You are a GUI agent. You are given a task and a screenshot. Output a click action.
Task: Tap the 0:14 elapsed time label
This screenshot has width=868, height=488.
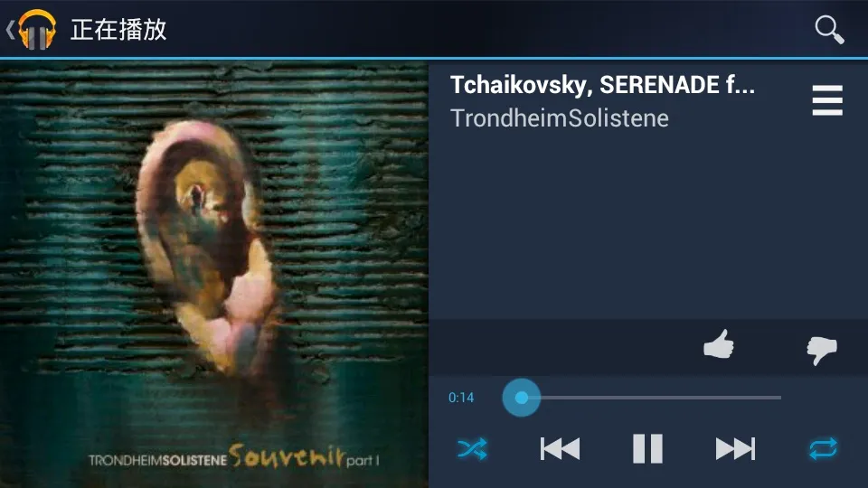pos(461,398)
